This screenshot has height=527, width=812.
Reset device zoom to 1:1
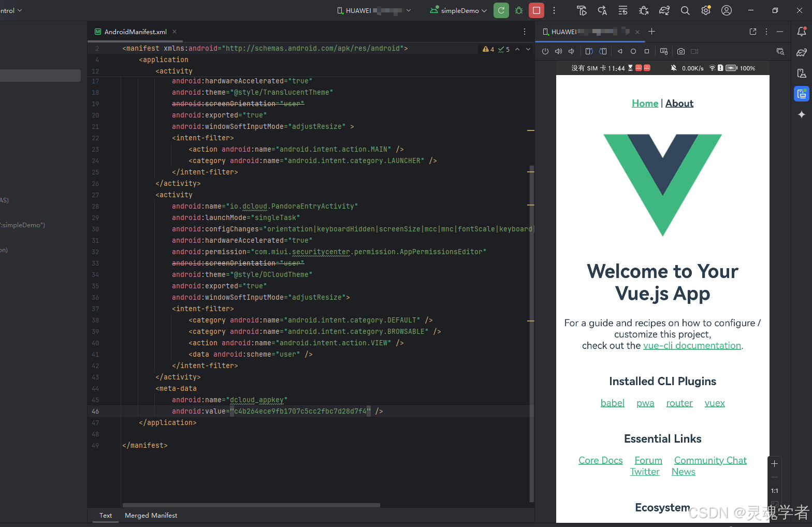[775, 491]
